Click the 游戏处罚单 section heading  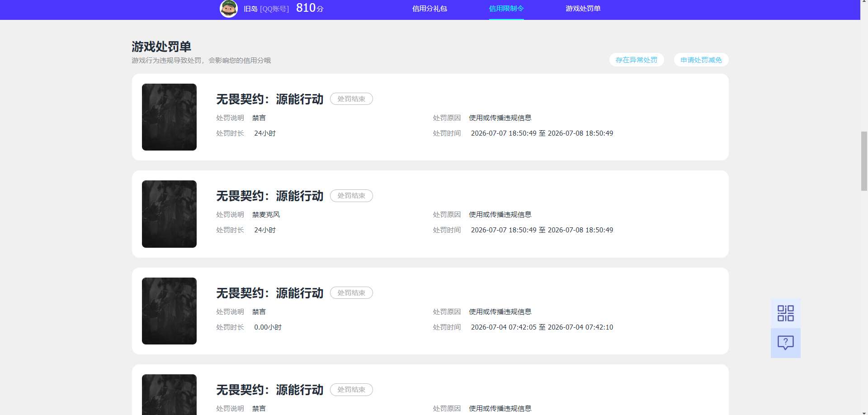[x=161, y=47]
